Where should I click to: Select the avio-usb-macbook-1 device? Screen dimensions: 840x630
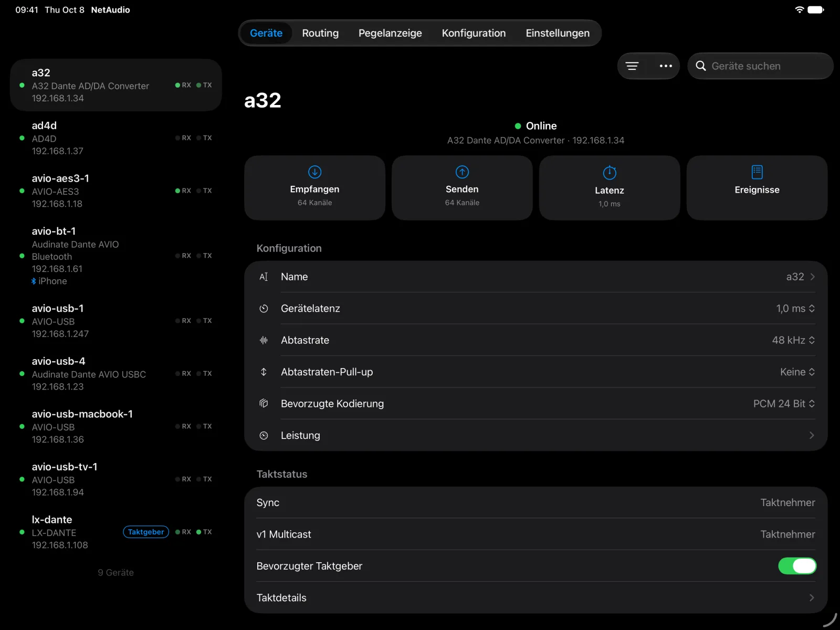(116, 426)
